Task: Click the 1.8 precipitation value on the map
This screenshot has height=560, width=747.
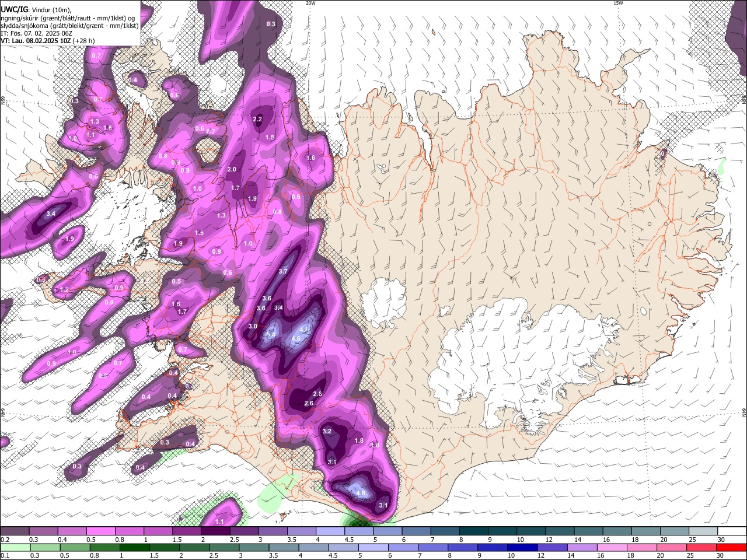Action: [x=359, y=441]
